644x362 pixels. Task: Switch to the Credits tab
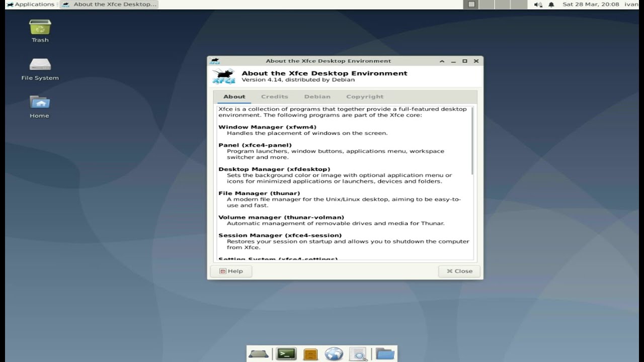click(x=275, y=97)
